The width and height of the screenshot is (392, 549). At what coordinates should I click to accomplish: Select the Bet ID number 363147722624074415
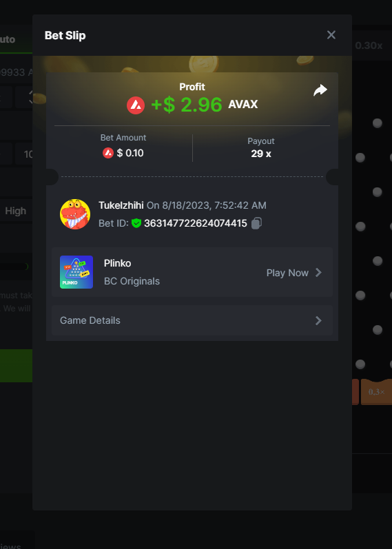click(x=196, y=223)
